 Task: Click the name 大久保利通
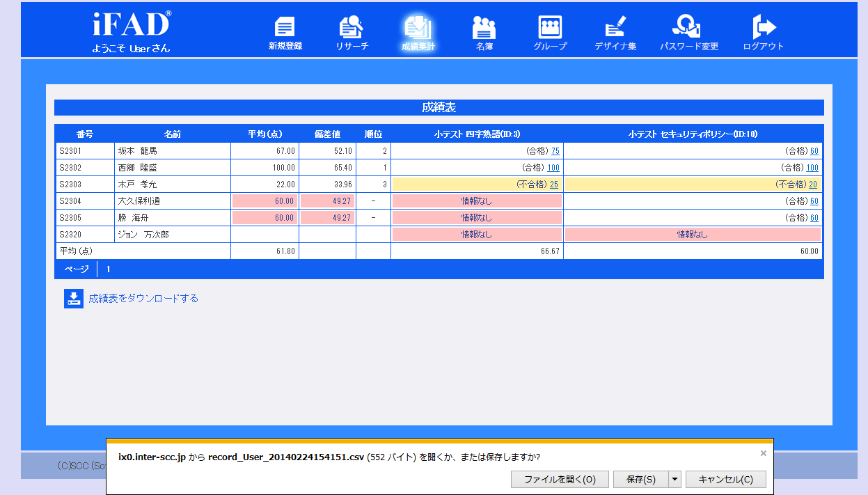pos(139,201)
